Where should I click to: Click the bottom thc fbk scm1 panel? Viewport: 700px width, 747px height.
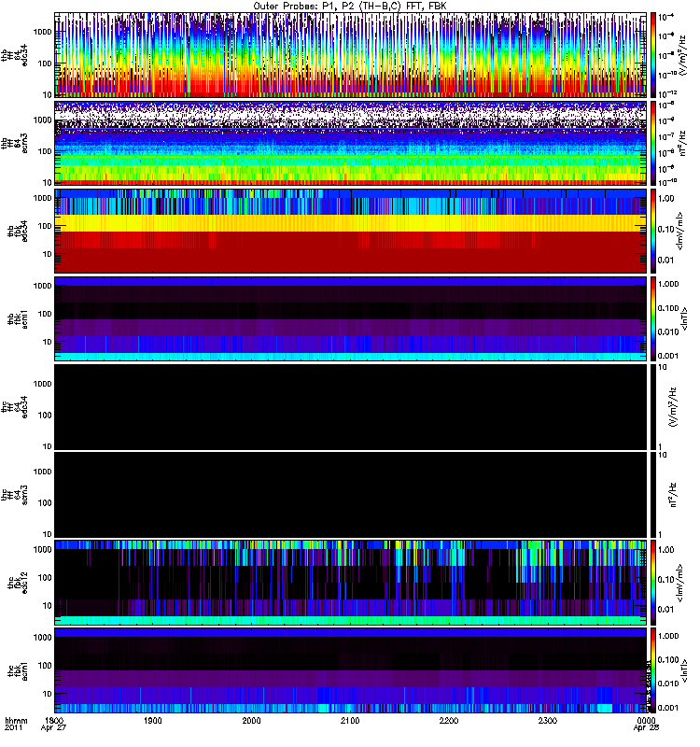pyautogui.click(x=350, y=669)
